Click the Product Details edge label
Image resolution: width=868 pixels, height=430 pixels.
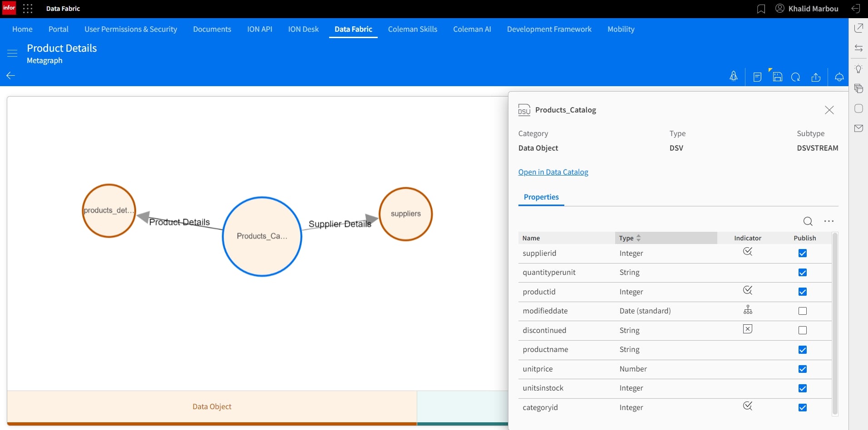(x=179, y=222)
